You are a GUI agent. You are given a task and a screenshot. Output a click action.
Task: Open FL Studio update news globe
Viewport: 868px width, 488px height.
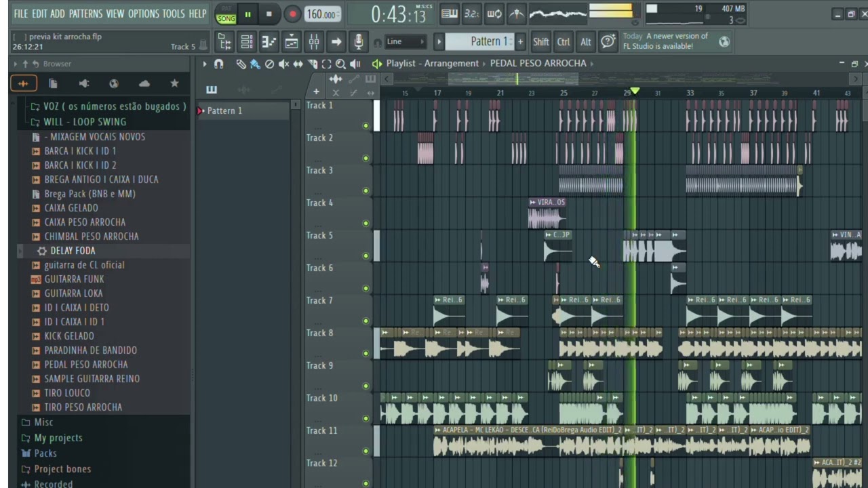(x=724, y=42)
